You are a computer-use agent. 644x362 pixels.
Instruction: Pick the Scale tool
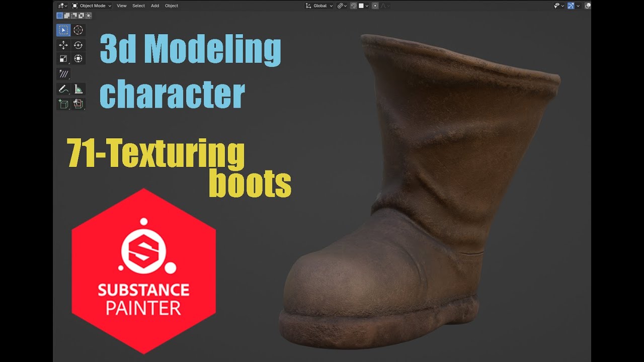pos(63,59)
